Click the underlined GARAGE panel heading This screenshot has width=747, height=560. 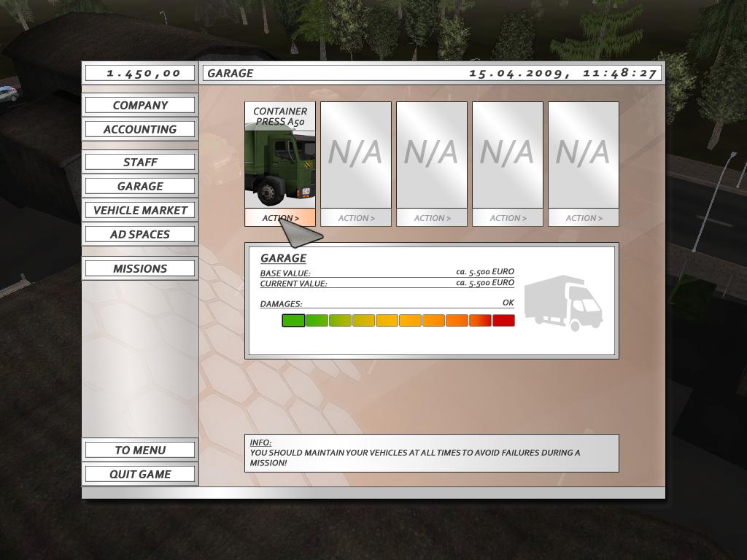pos(284,258)
